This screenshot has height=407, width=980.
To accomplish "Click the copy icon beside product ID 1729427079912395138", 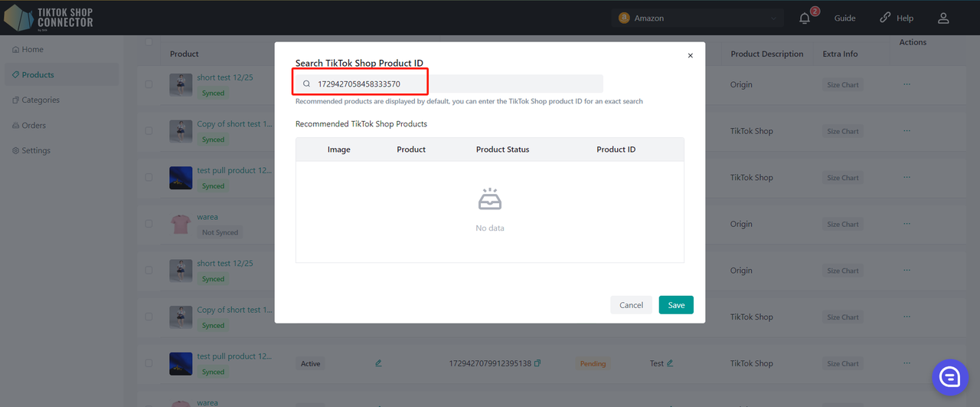I will [537, 363].
